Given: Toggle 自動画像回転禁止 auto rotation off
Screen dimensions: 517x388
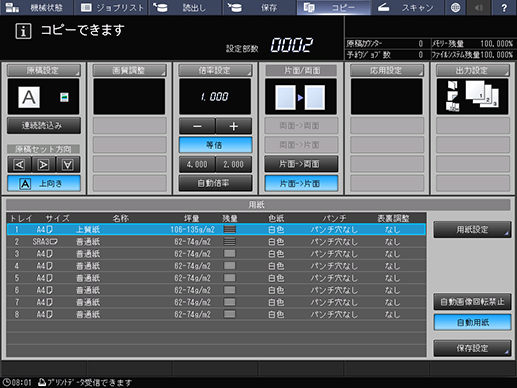Looking at the screenshot, I should tap(472, 302).
